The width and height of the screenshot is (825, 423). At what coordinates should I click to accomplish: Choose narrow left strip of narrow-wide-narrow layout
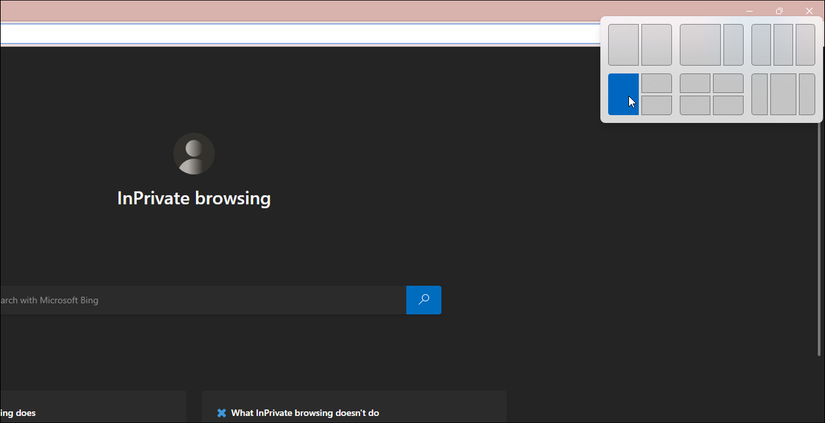pos(760,94)
